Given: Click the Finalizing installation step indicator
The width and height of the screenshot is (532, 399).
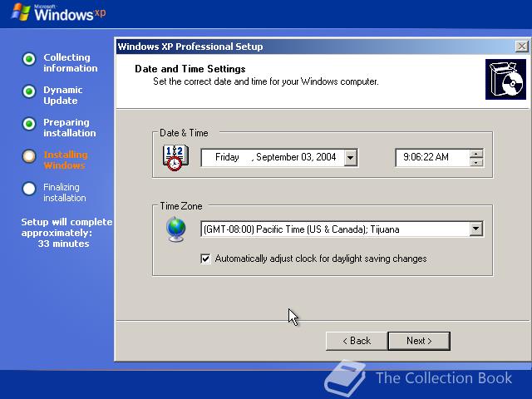Looking at the screenshot, I should pyautogui.click(x=29, y=189).
